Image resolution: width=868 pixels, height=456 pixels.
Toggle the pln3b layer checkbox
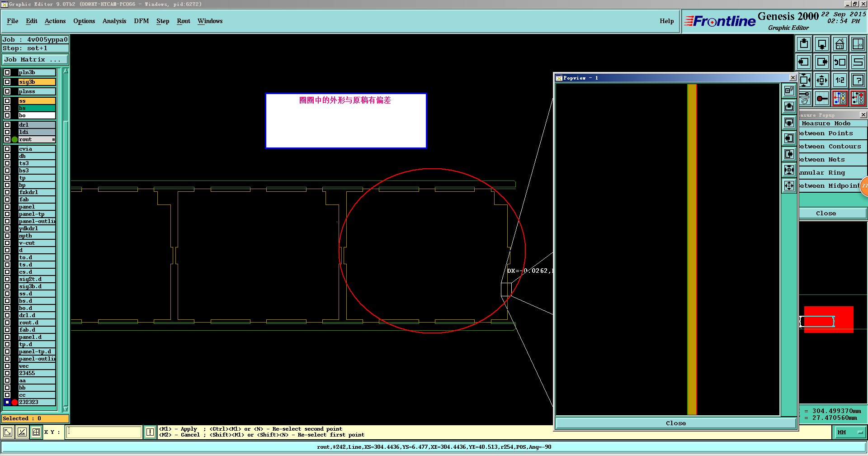(7, 72)
